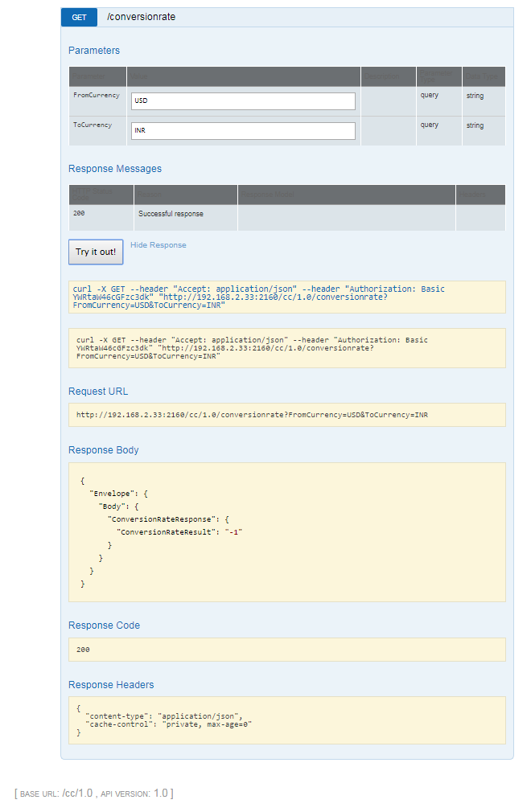531x812 pixels.
Task: Click the GET method badge
Action: click(79, 17)
